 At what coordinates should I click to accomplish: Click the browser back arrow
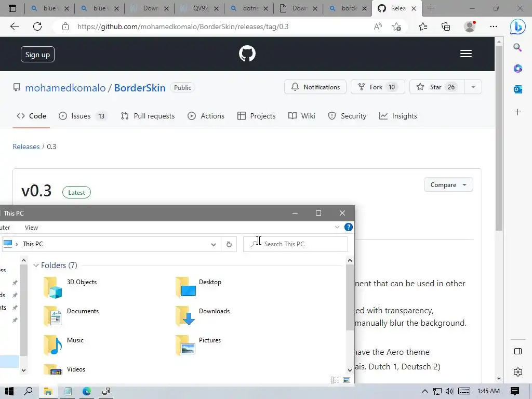pyautogui.click(x=14, y=26)
